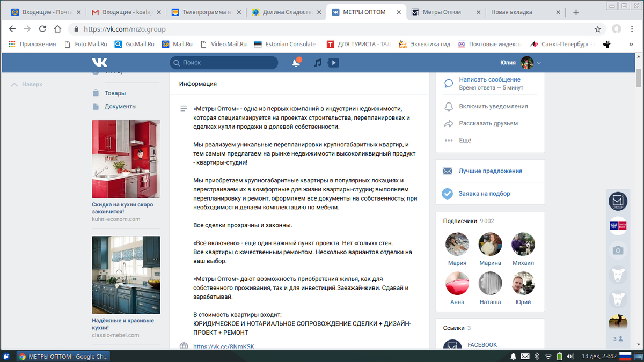Open a new tab with the plus button

coord(576,12)
